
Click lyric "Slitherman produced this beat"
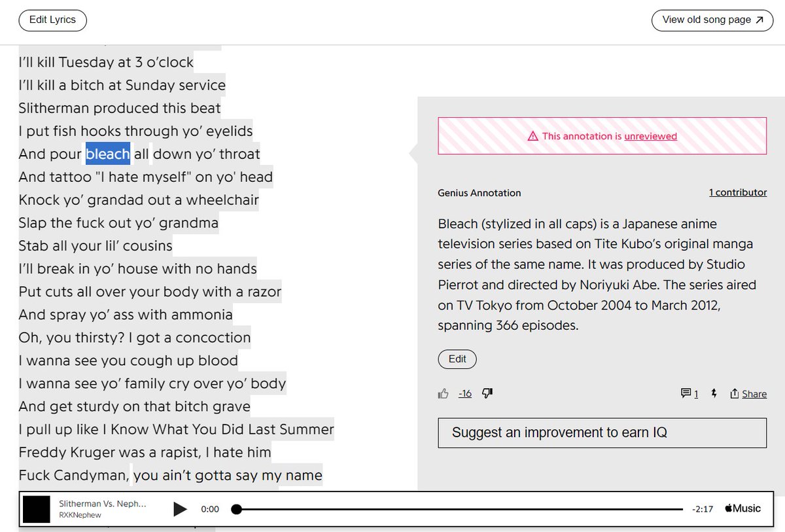point(120,108)
